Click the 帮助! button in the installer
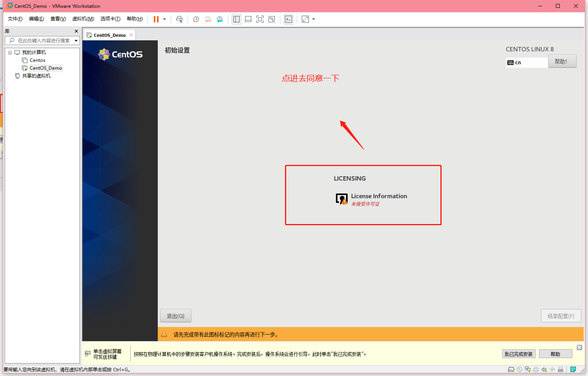Image resolution: width=588 pixels, height=376 pixels. coord(562,61)
